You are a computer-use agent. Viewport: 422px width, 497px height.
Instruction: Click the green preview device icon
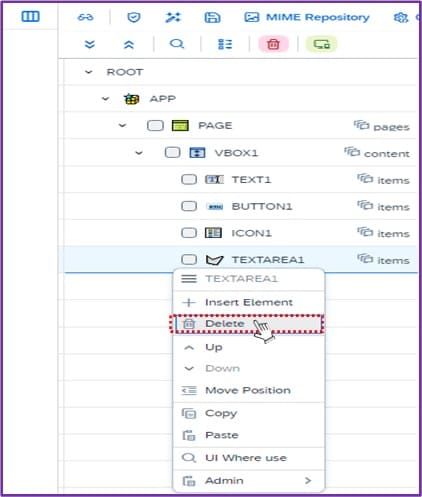pyautogui.click(x=322, y=44)
